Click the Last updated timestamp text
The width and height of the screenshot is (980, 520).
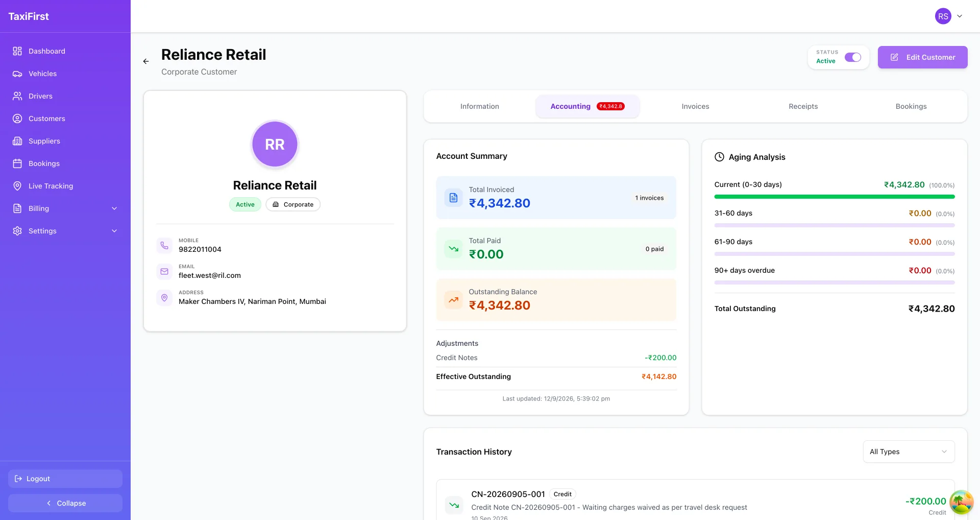click(x=556, y=398)
